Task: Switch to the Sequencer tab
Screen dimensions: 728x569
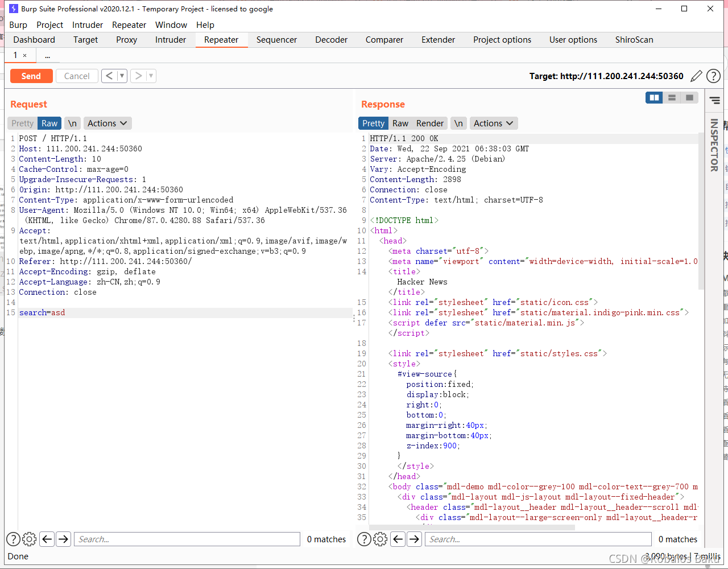Action: [276, 40]
